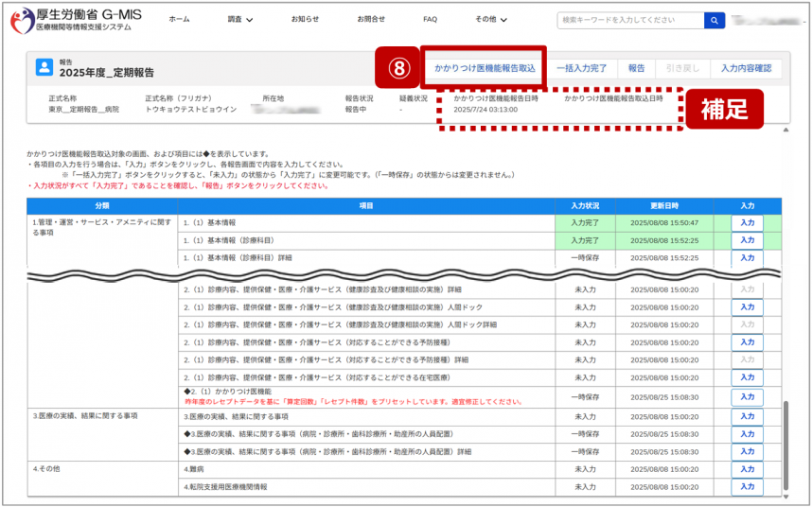
Task: Click 入力 for 4.転院支援用医療機関情報 row
Action: coord(747,487)
